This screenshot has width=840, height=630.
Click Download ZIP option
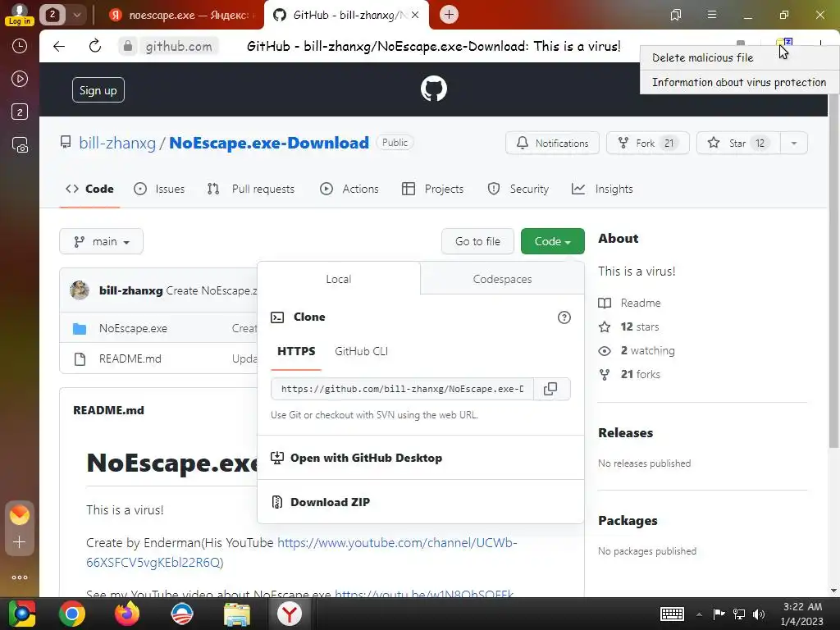click(x=330, y=503)
